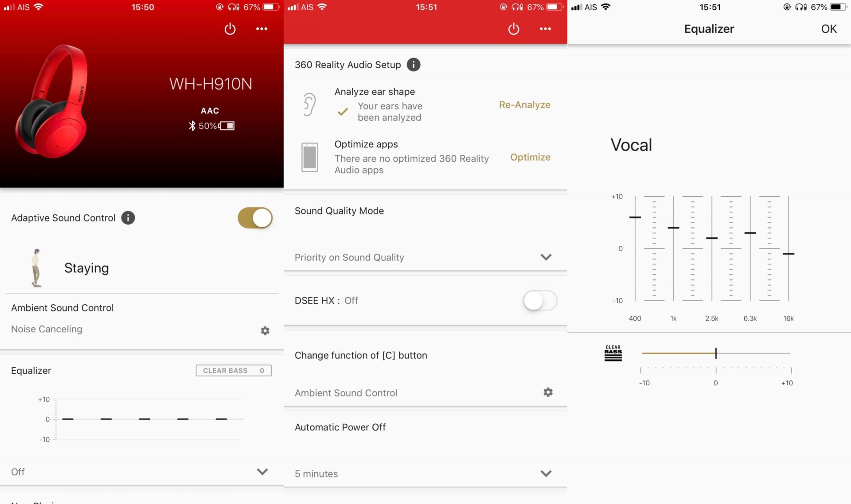This screenshot has width=851, height=504.
Task: Tap the power icon on headphones app
Action: [230, 28]
